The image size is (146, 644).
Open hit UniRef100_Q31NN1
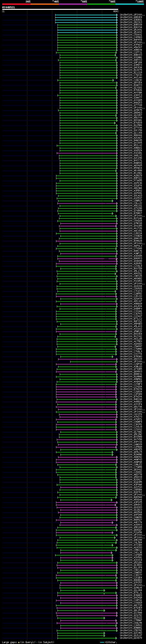[131, 58]
